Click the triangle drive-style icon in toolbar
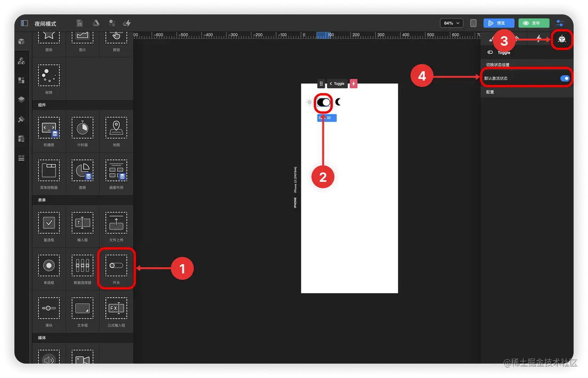Image resolution: width=588 pixels, height=378 pixels. click(96, 23)
